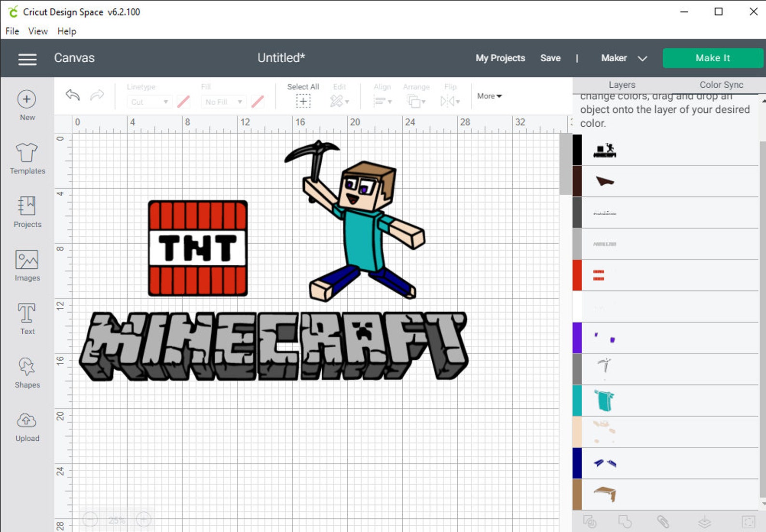Open the Projects panel

27,206
